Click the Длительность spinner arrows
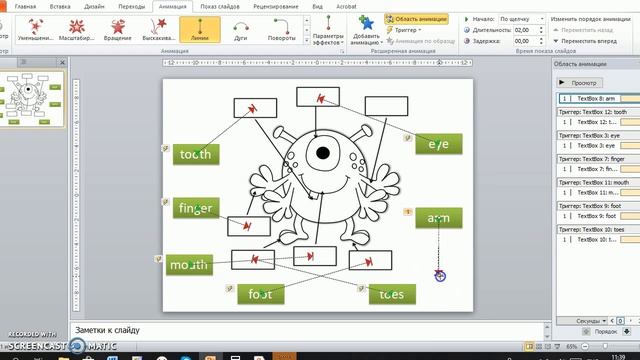Image resolution: width=640 pixels, height=360 pixels. pos(542,30)
